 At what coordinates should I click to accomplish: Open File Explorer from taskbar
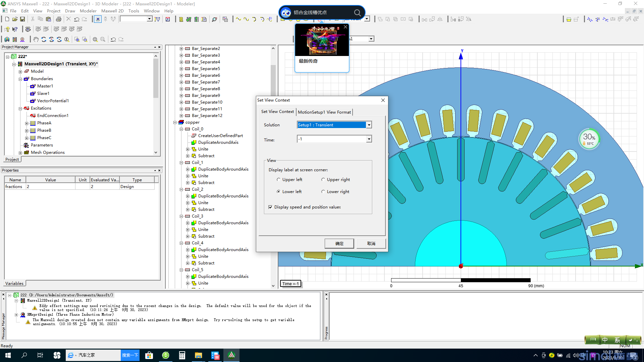(x=198, y=355)
